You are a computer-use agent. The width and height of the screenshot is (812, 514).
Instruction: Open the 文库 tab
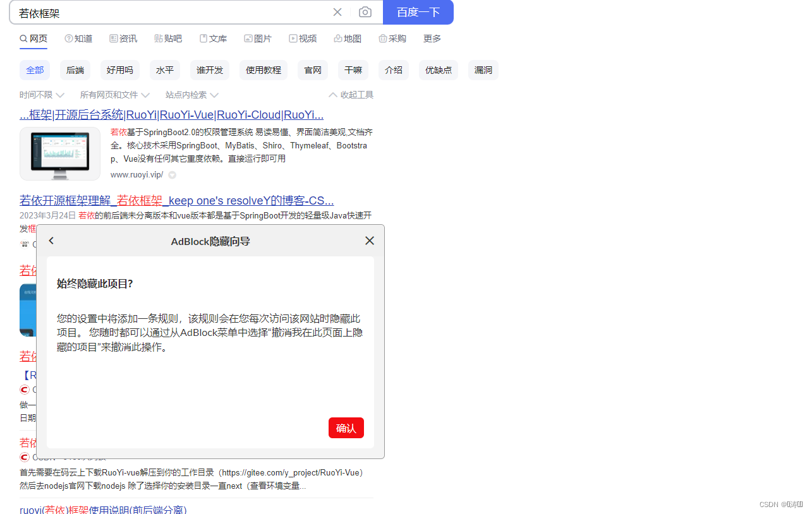(213, 39)
